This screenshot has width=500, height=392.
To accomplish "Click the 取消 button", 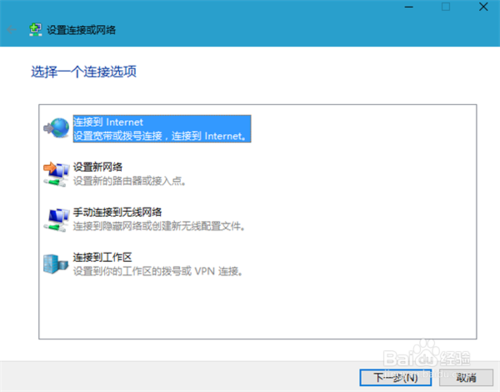I will [x=466, y=378].
